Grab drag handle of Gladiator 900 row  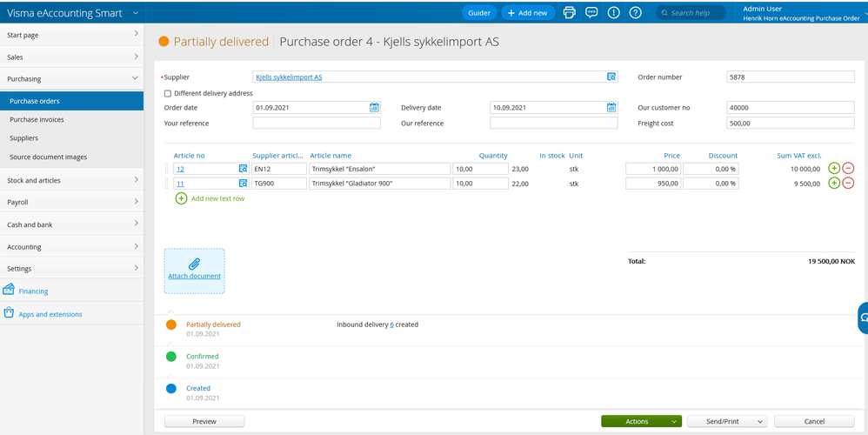coord(167,184)
